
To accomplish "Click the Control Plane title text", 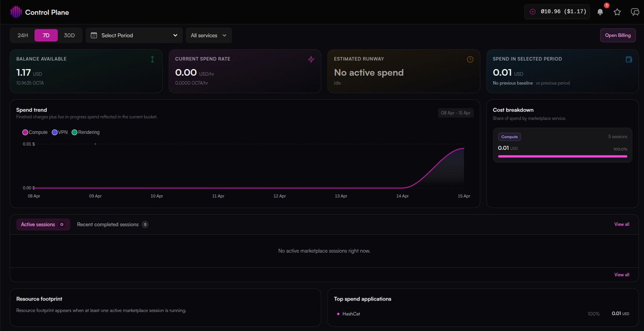I will (47, 12).
